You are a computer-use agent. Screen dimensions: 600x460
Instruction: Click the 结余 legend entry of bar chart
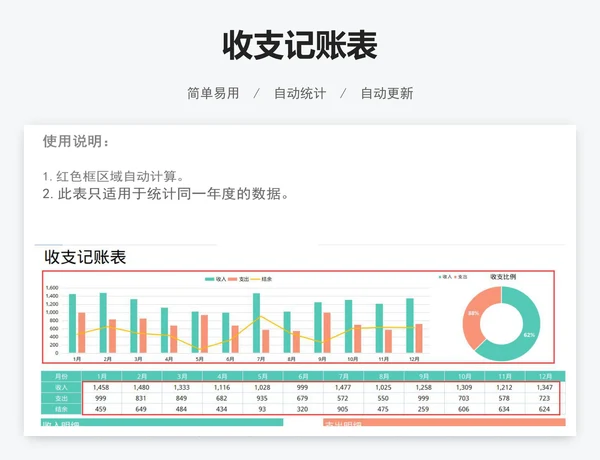click(x=261, y=279)
